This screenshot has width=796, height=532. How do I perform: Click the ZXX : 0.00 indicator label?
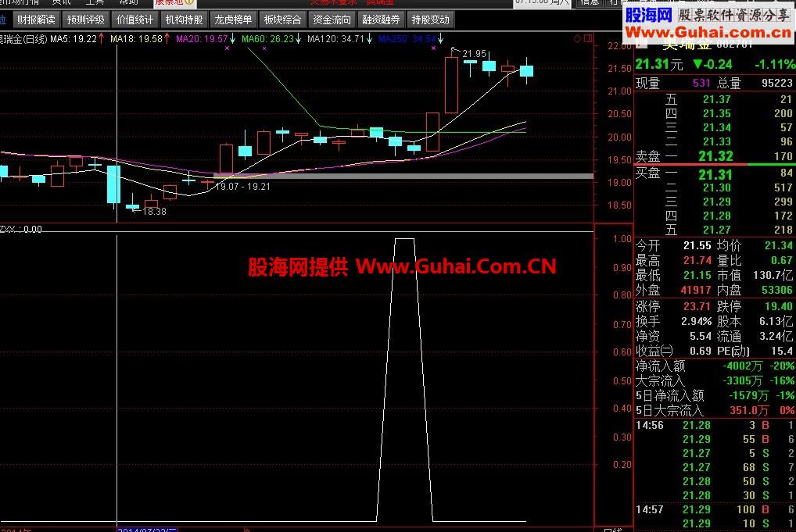coord(21,229)
